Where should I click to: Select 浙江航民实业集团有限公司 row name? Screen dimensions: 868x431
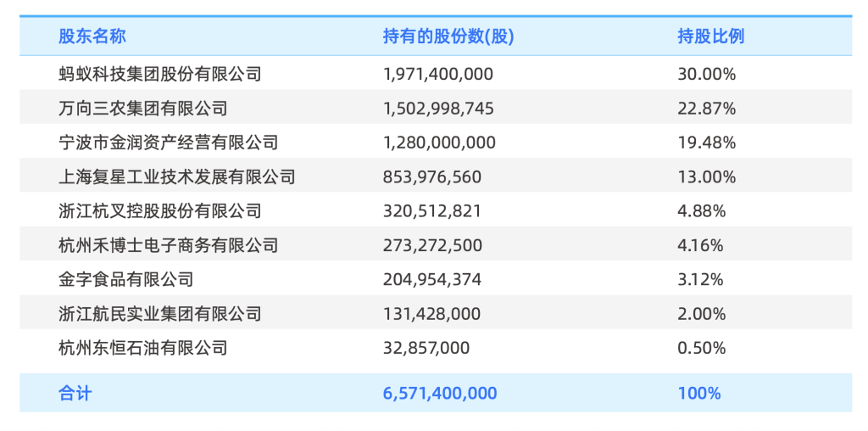pos(159,314)
